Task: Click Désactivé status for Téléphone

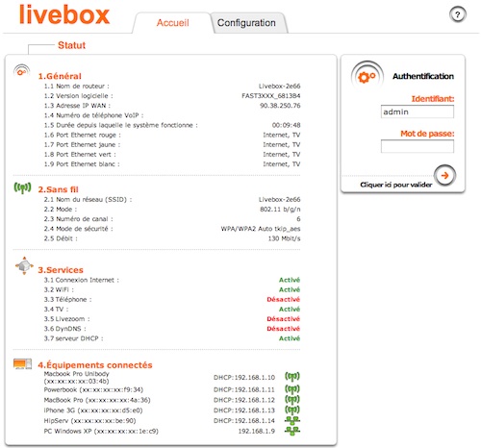Action: tap(283, 299)
